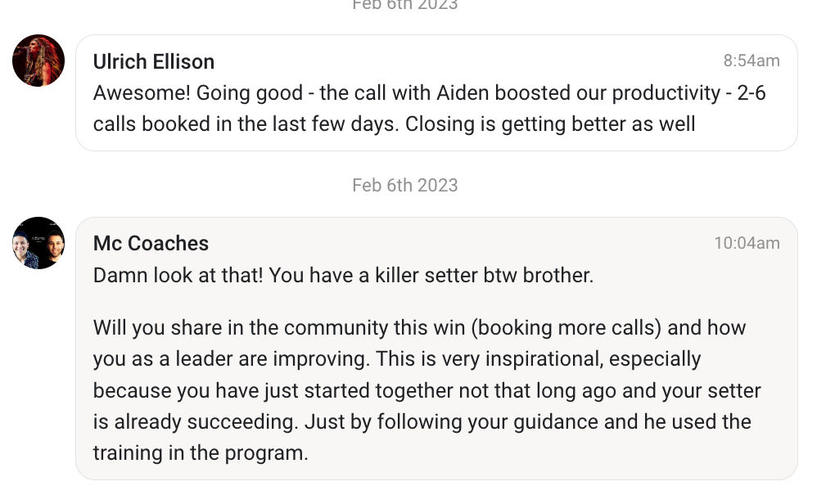This screenshot has height=504, width=817.
Task: Click the word "Awesome!" in Ulrich's message
Action: click(141, 93)
